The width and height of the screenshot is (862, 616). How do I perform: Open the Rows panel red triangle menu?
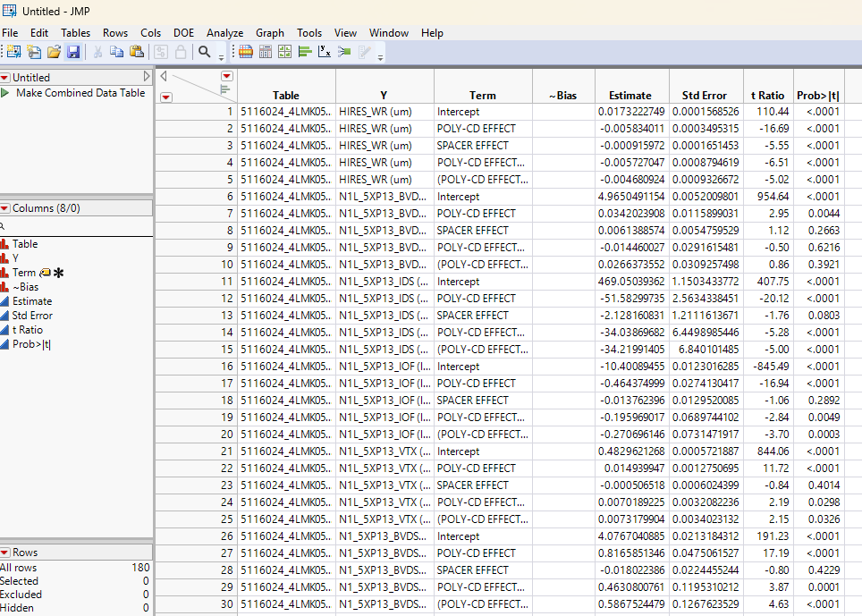5,553
